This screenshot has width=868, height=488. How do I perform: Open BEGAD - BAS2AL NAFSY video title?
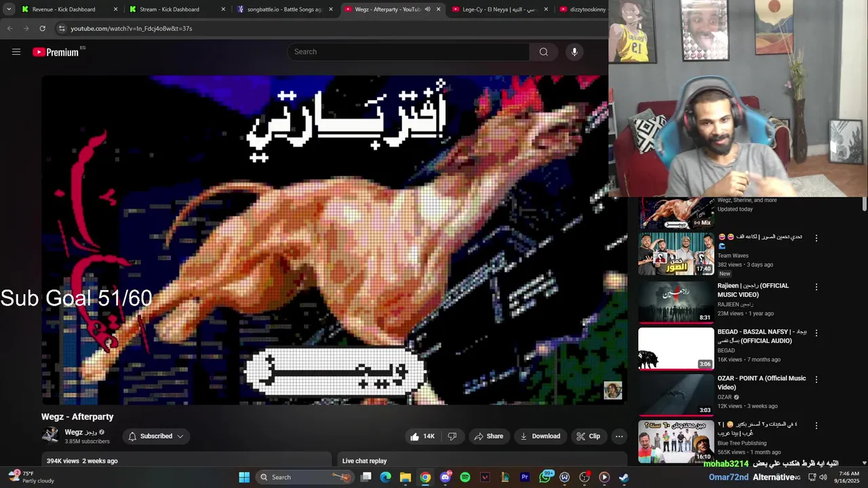(x=762, y=336)
